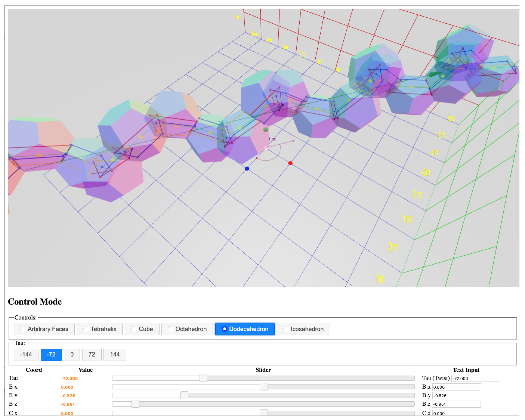
Task: Set Tau twist to 144
Action: [115, 354]
